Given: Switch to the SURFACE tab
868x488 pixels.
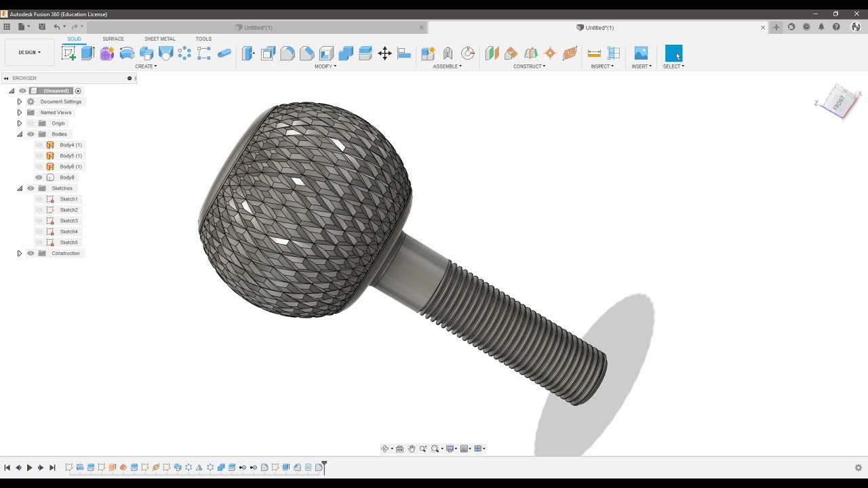Looking at the screenshot, I should [x=113, y=39].
